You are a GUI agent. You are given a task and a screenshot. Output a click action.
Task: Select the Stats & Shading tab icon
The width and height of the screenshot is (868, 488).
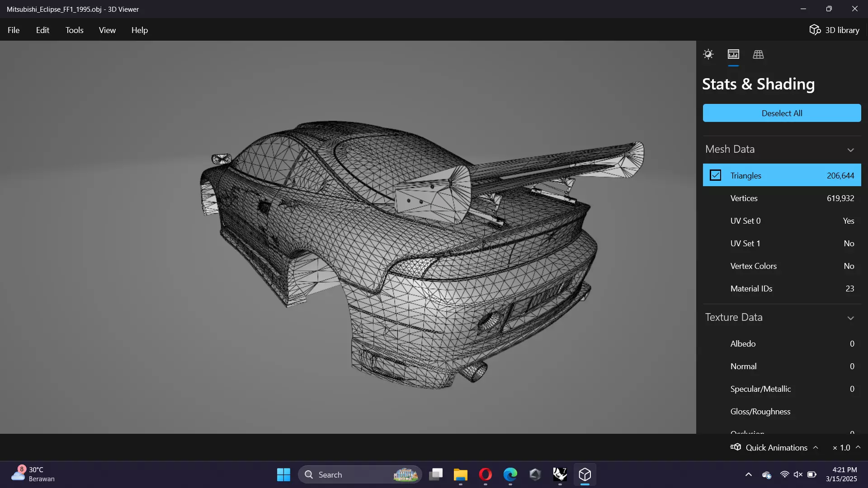pos(733,54)
